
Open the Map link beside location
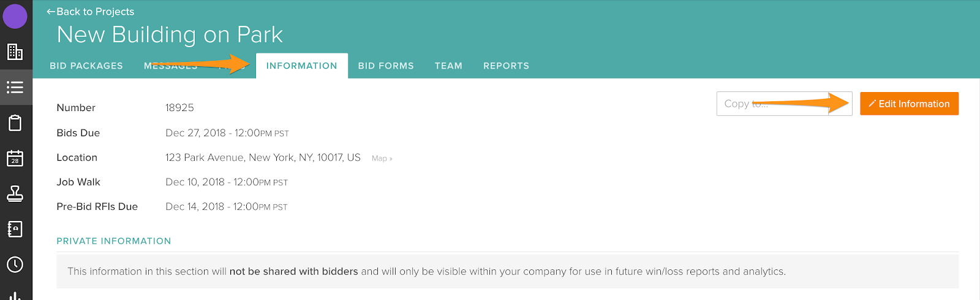(x=382, y=158)
